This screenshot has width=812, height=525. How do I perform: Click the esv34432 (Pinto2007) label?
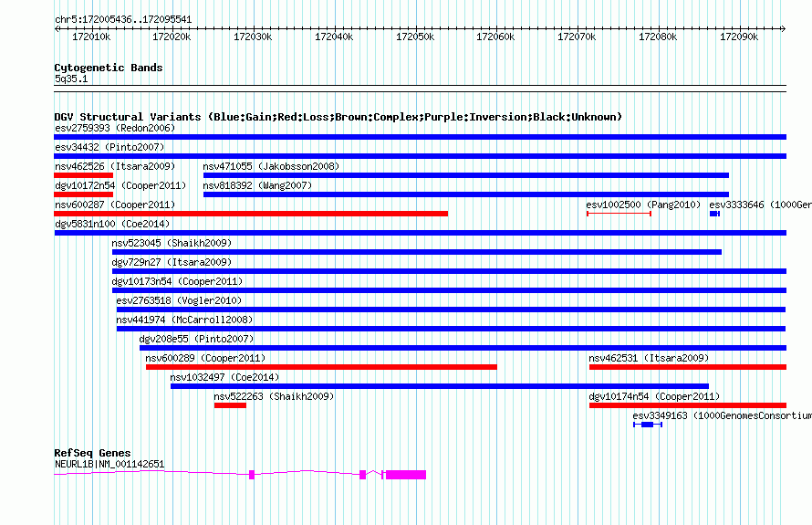click(109, 147)
